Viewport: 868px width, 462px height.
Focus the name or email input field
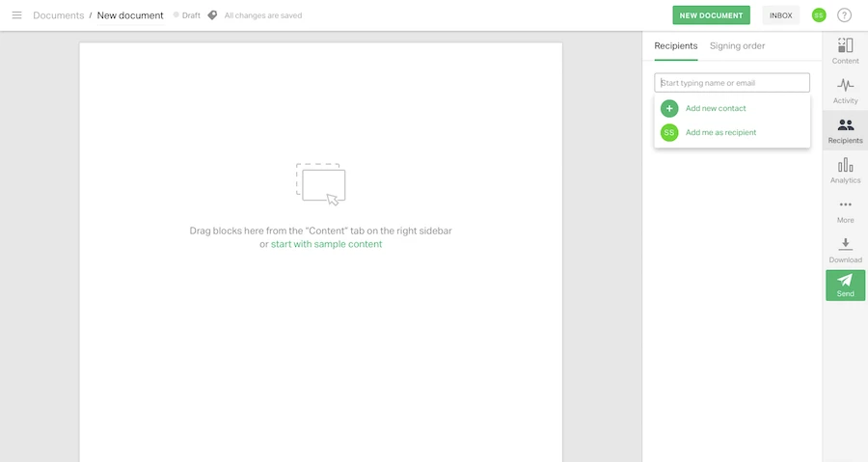[732, 83]
